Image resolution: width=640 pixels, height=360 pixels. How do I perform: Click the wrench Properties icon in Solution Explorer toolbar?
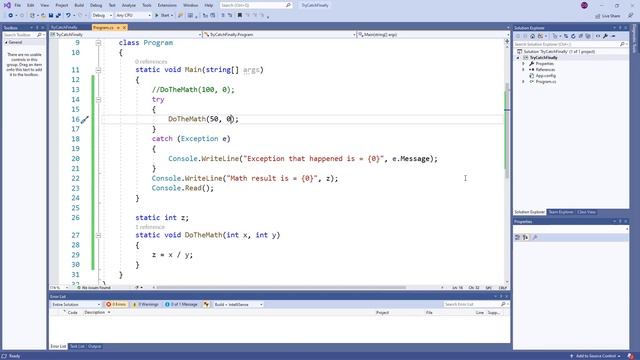pos(606,36)
